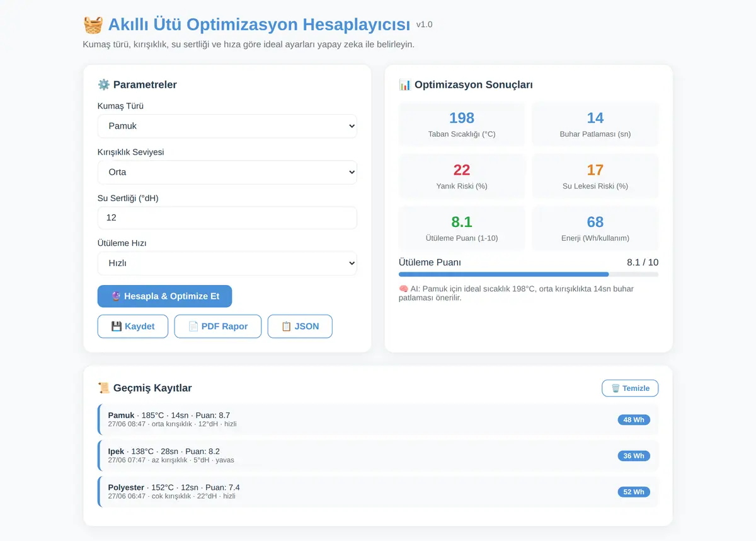Click the Ütüleme Puanı progress bar
Image resolution: width=756 pixels, height=541 pixels.
[529, 274]
